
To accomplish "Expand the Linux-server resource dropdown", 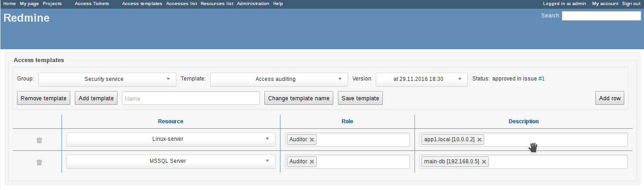I will (x=171, y=139).
